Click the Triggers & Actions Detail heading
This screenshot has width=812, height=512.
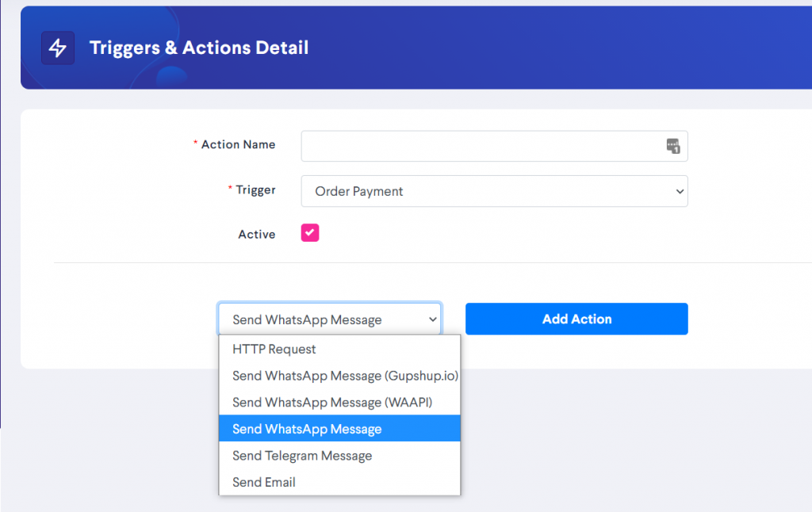pyautogui.click(x=199, y=48)
